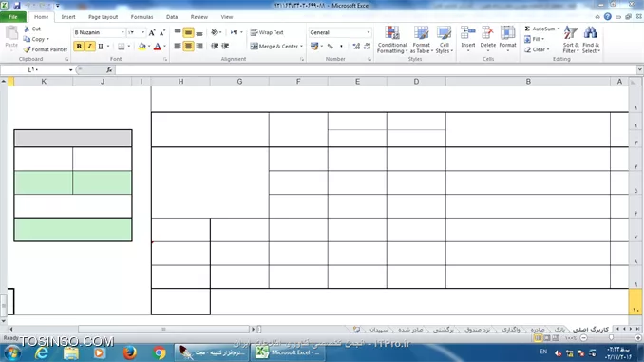Click the Delete cells icon

click(487, 33)
